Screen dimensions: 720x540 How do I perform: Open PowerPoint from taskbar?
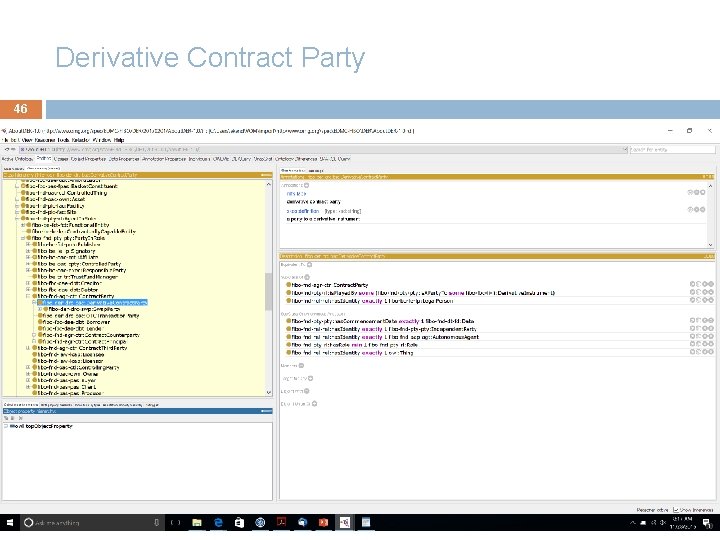(323, 523)
